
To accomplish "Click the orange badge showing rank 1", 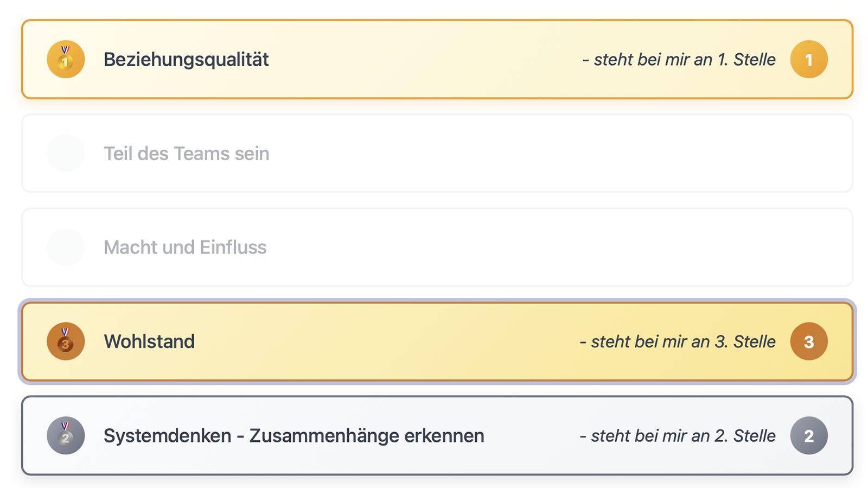I will point(809,59).
